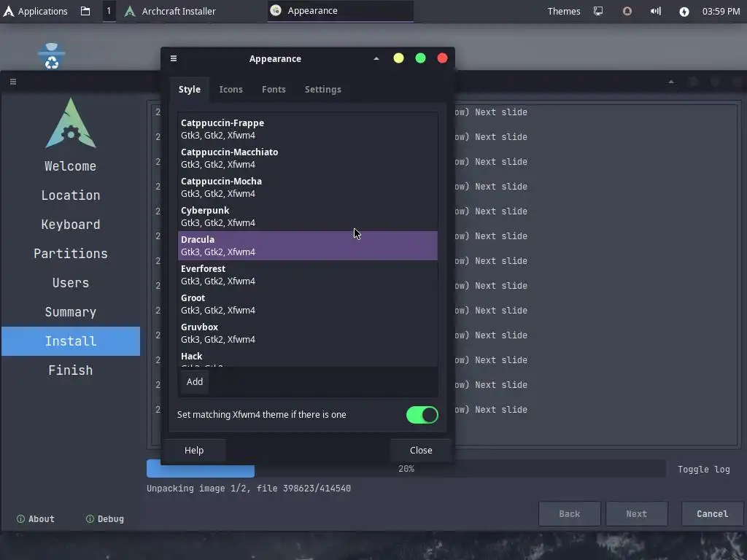Screen dimensions: 747x560
Task: Select the Partitions step in installer sidebar
Action: 71,254
